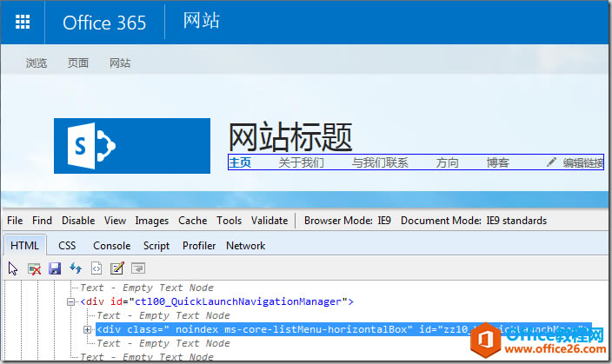Screen dimensions: 612x364
Task: Click the element source style icon
Action: pyautogui.click(x=96, y=268)
